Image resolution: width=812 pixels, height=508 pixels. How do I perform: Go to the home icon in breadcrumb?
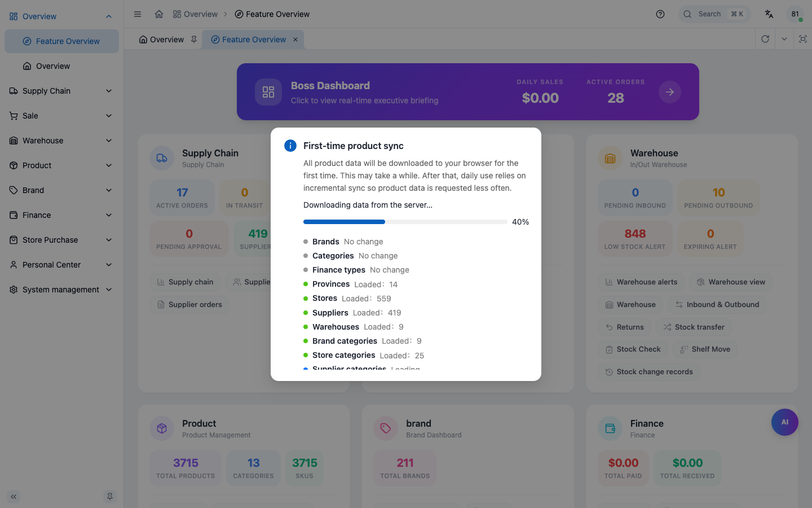pyautogui.click(x=159, y=14)
